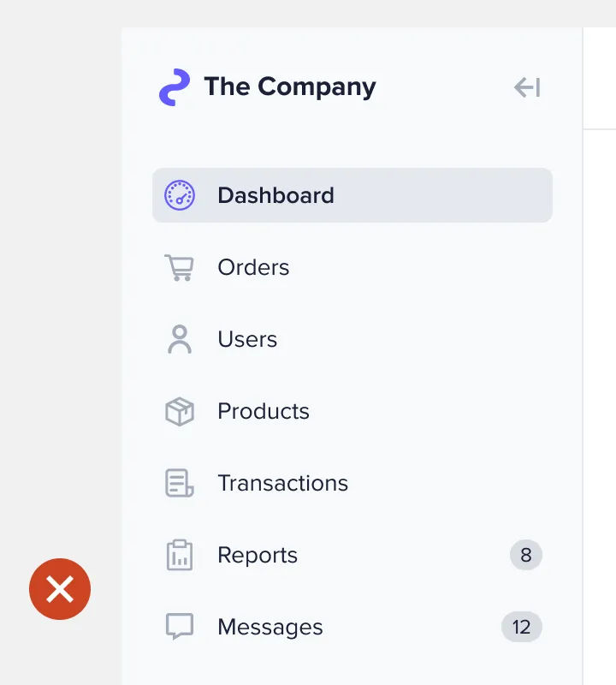Click the Products box icon
This screenshot has height=685, width=616.
point(180,411)
